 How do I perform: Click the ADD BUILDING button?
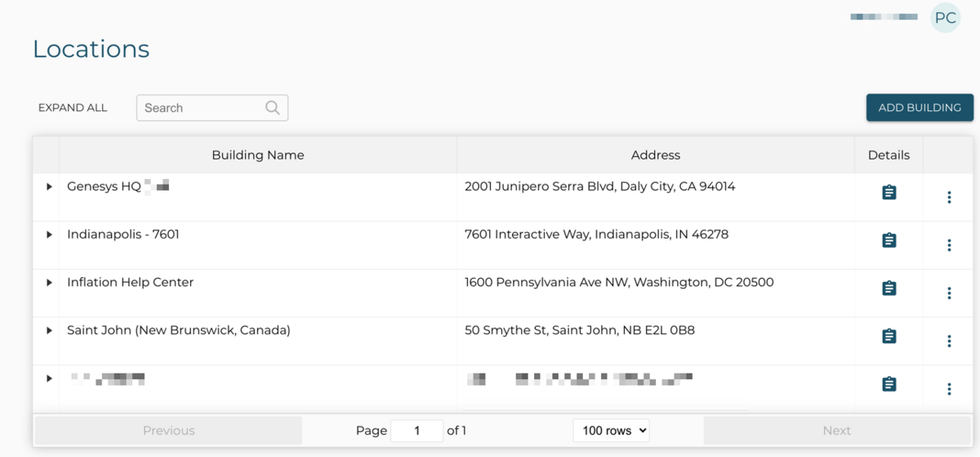[x=920, y=107]
